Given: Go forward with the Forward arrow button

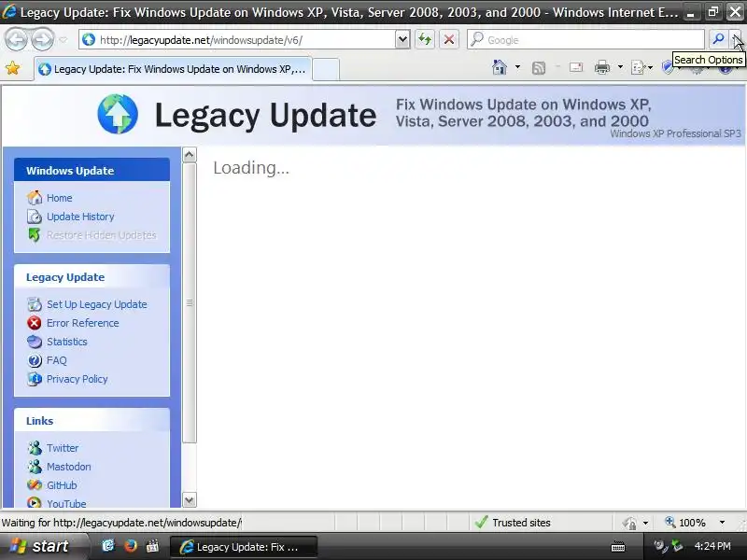Looking at the screenshot, I should [x=43, y=39].
